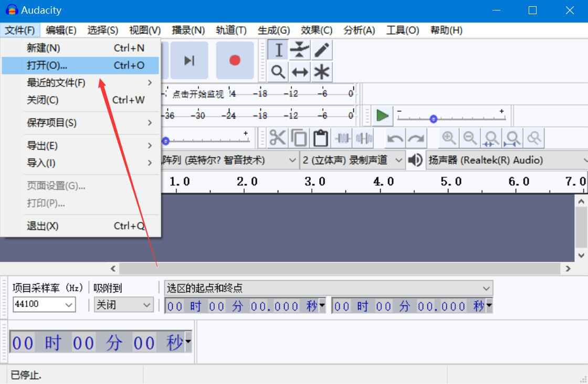This screenshot has width=588, height=384.
Task: Choose 新建(N) from the file menu
Action: [x=80, y=48]
